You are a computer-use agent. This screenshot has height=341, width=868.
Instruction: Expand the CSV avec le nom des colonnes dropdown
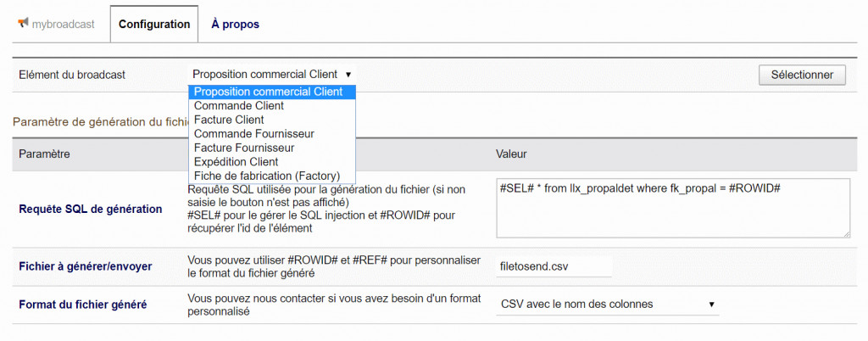coord(607,304)
